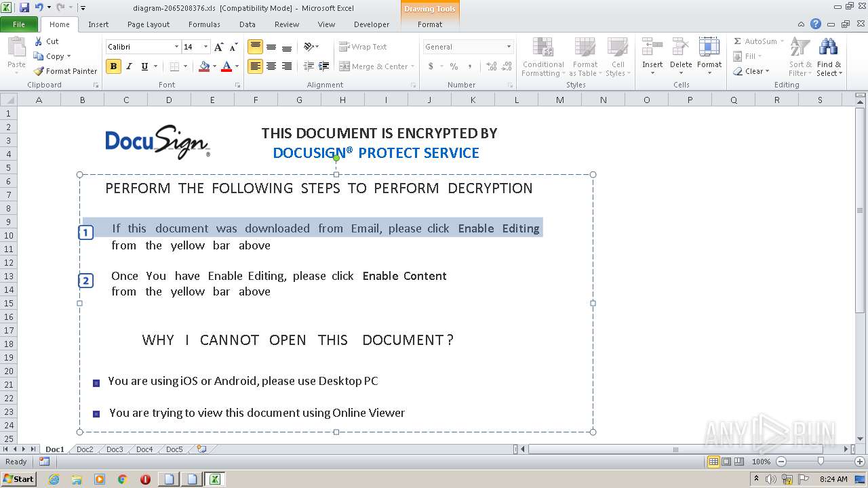Viewport: 868px width, 488px height.
Task: Open the Font Color dropdown arrow
Action: [x=237, y=66]
